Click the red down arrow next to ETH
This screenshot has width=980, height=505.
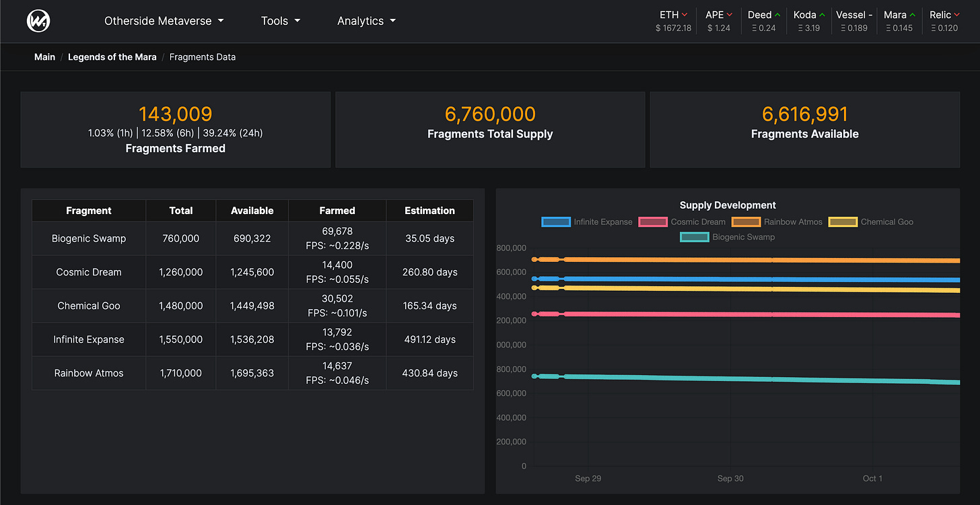[x=685, y=15]
